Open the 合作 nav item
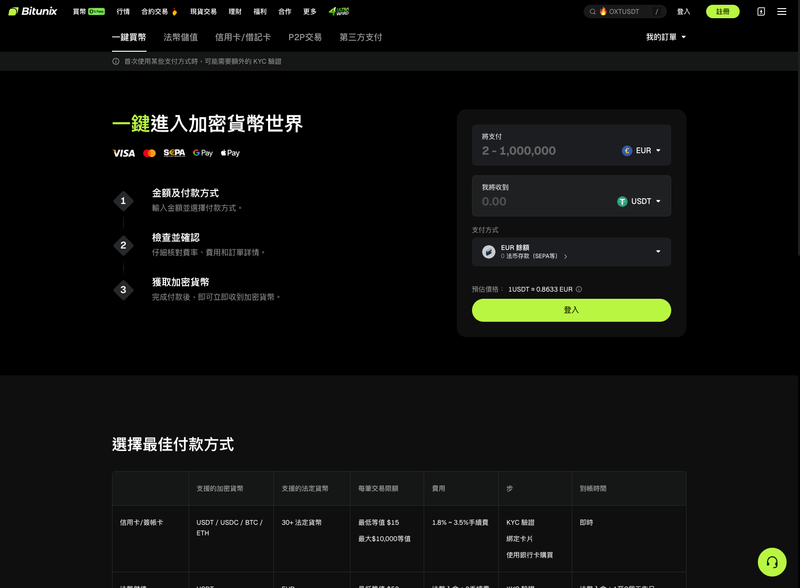 285,11
